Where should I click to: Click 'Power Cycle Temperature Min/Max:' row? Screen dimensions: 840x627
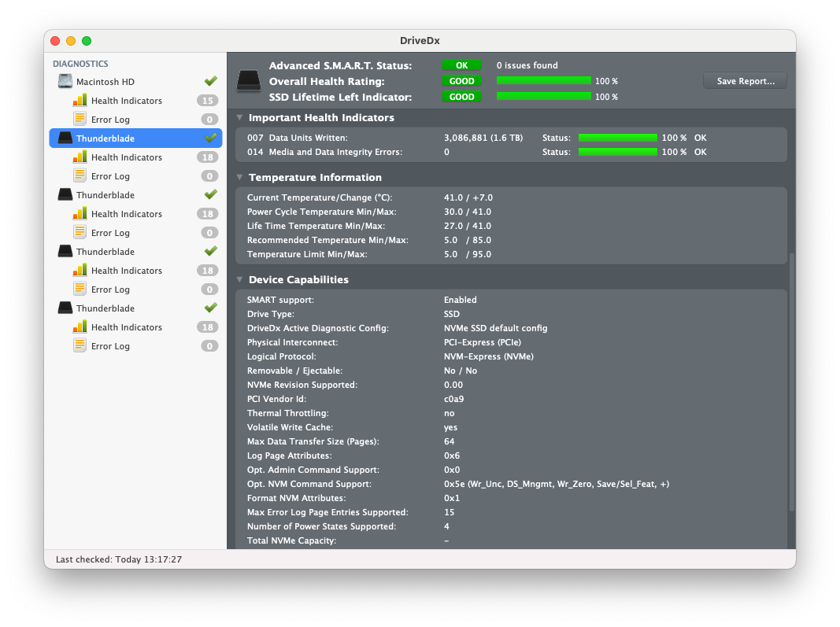(321, 212)
